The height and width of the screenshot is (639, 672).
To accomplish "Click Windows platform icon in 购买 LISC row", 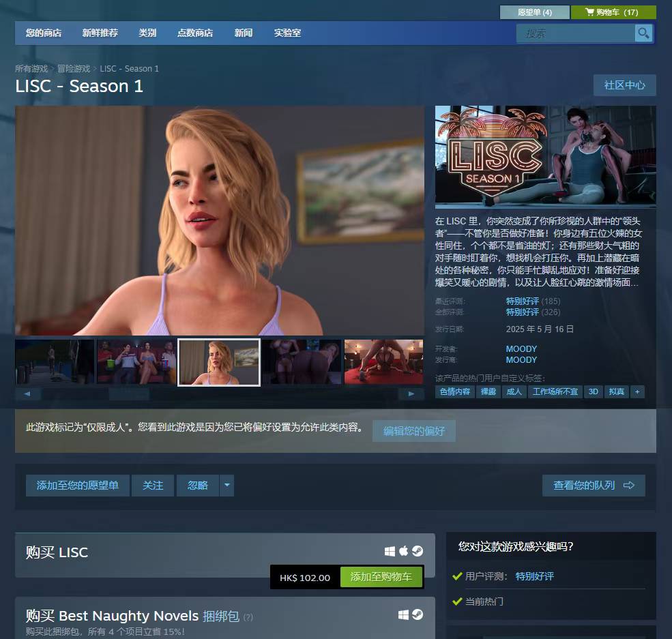I will click(390, 551).
